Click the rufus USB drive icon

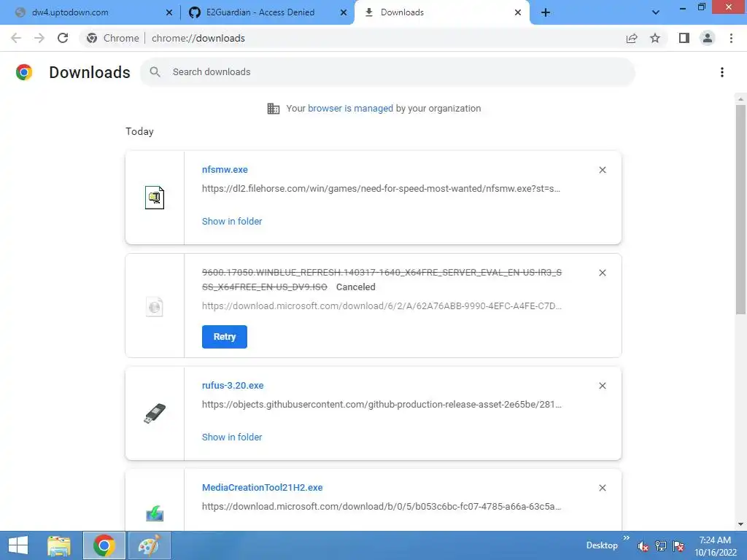pyautogui.click(x=155, y=413)
